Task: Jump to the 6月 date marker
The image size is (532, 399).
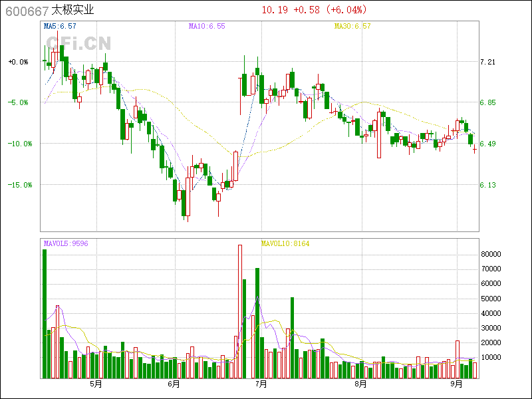Action: [174, 384]
